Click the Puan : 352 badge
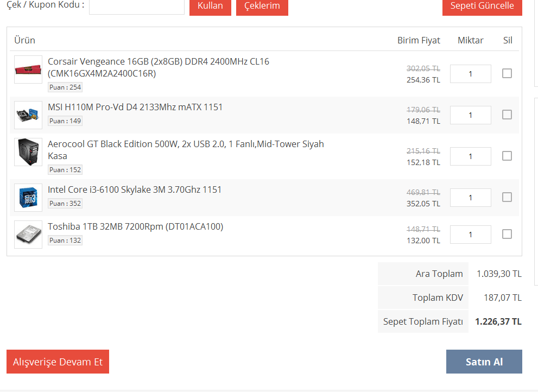Image resolution: width=538 pixels, height=392 pixels. [x=65, y=203]
